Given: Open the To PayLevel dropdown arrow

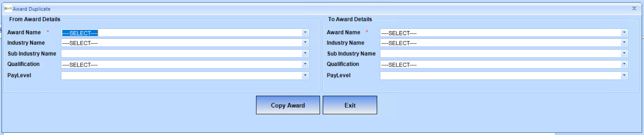Looking at the screenshot, I should tap(624, 76).
